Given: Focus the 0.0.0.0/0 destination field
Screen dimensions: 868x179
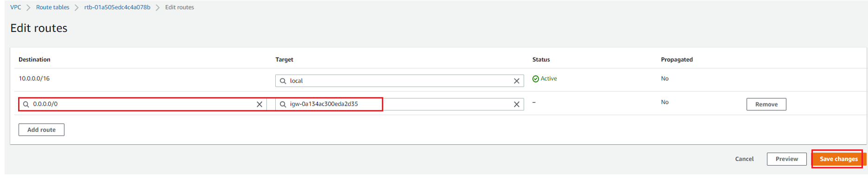Looking at the screenshot, I should click(143, 104).
